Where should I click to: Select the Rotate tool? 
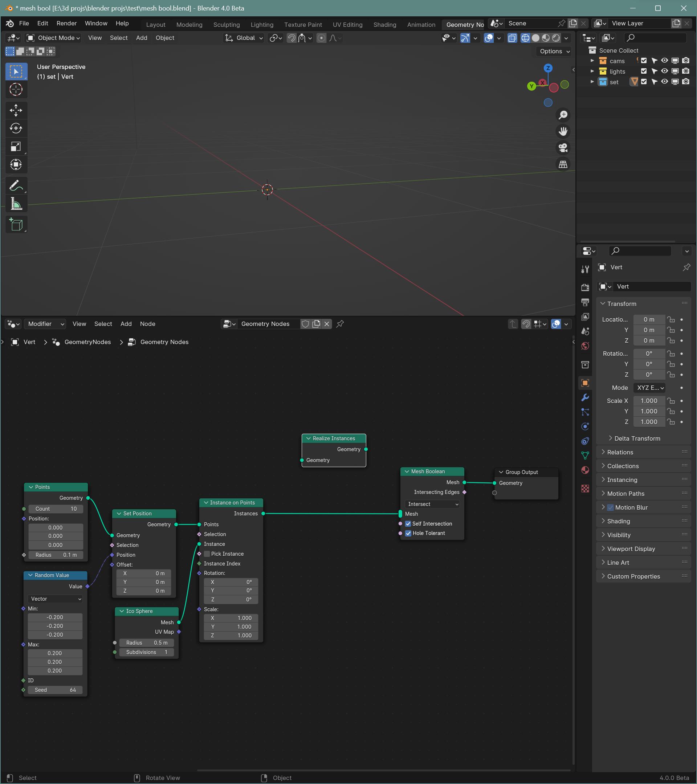(x=16, y=128)
